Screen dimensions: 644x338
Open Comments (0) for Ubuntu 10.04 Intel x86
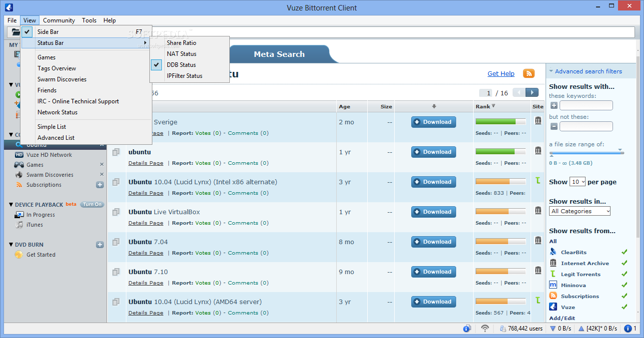pyautogui.click(x=248, y=193)
